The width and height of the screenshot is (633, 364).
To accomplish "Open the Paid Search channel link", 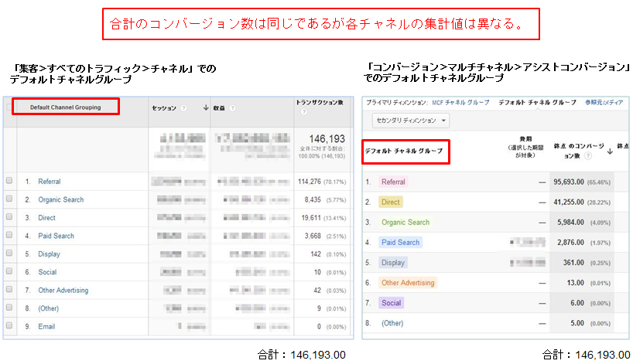I will click(x=56, y=236).
